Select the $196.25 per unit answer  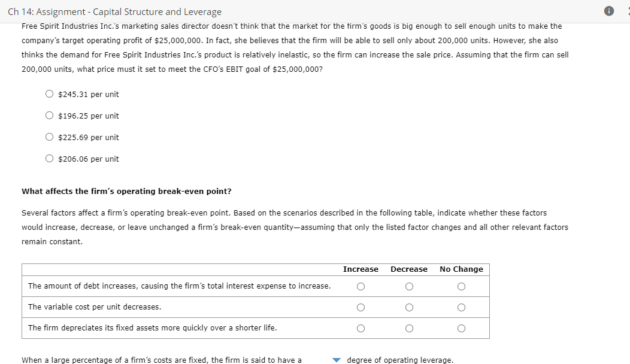[x=49, y=115]
